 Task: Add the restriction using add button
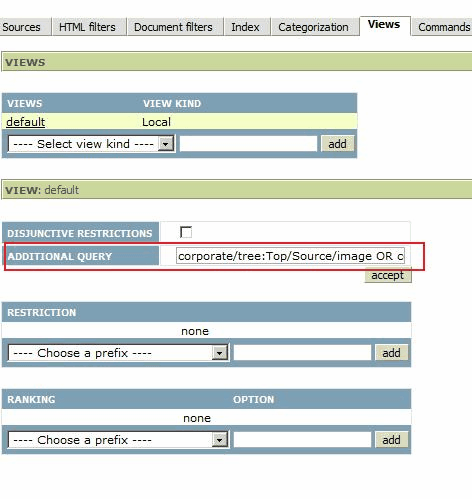point(391,353)
